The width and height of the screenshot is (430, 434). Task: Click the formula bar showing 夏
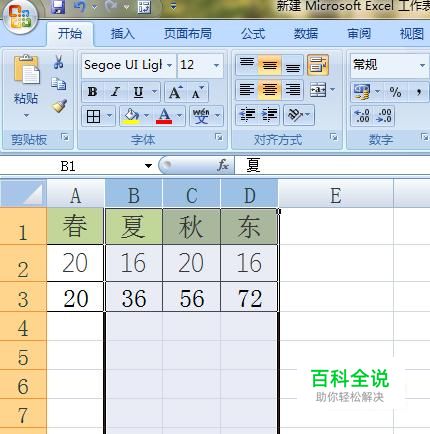point(332,165)
